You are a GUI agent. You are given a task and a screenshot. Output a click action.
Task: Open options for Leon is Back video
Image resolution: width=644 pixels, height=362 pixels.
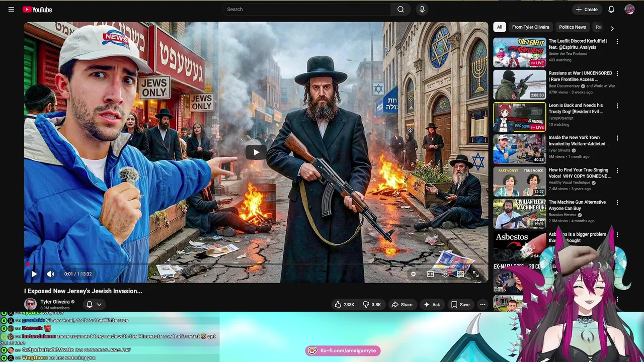point(617,106)
